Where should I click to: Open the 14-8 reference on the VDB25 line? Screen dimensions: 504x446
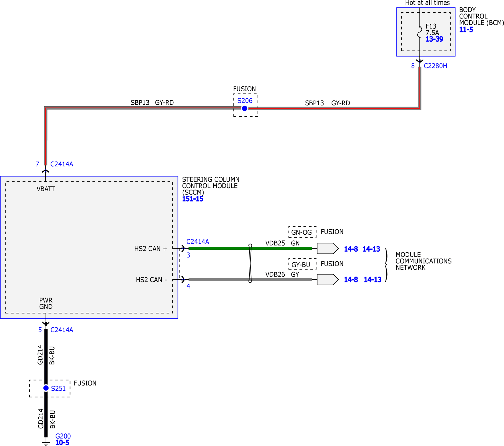coord(351,249)
